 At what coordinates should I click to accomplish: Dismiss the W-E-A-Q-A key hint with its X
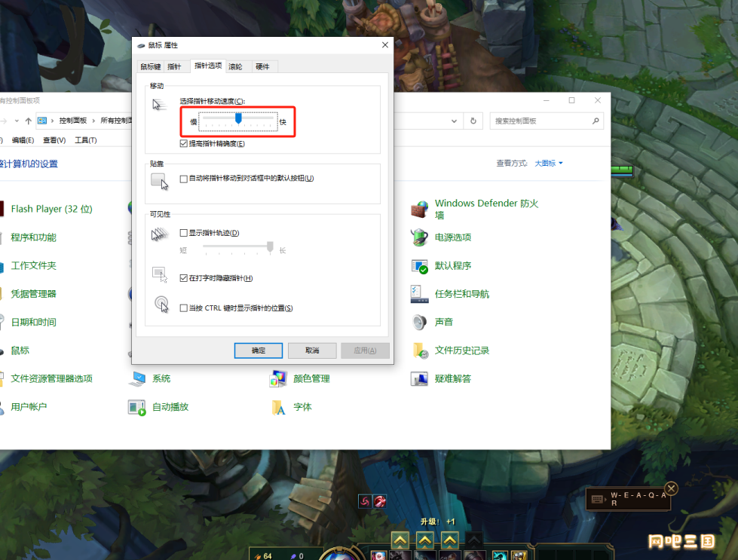coord(672,488)
